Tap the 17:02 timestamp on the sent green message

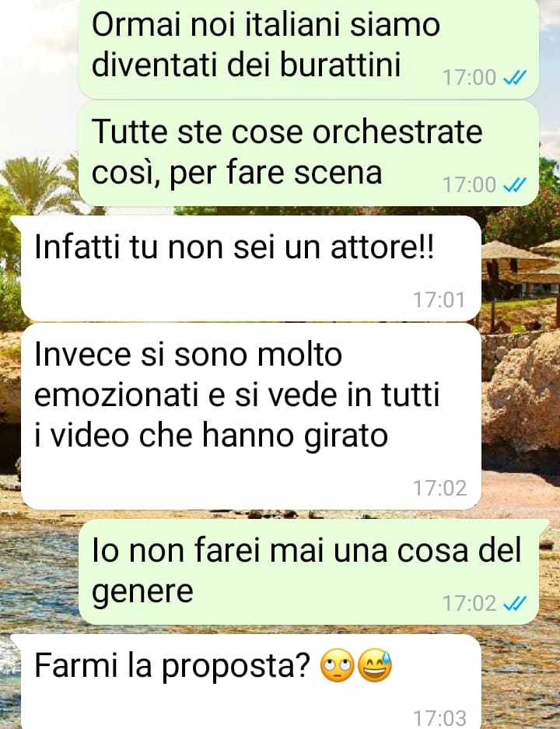469,604
